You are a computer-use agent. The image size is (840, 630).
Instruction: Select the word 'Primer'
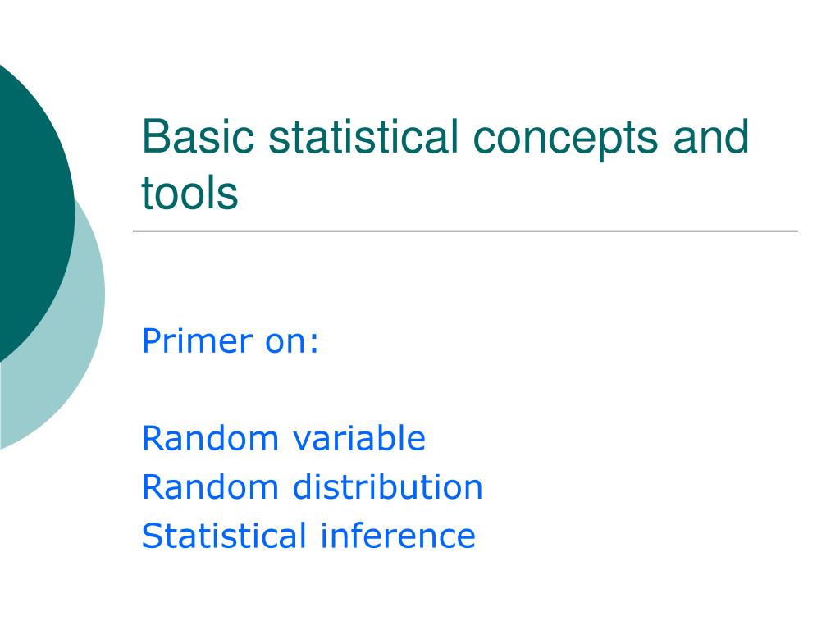(x=197, y=340)
